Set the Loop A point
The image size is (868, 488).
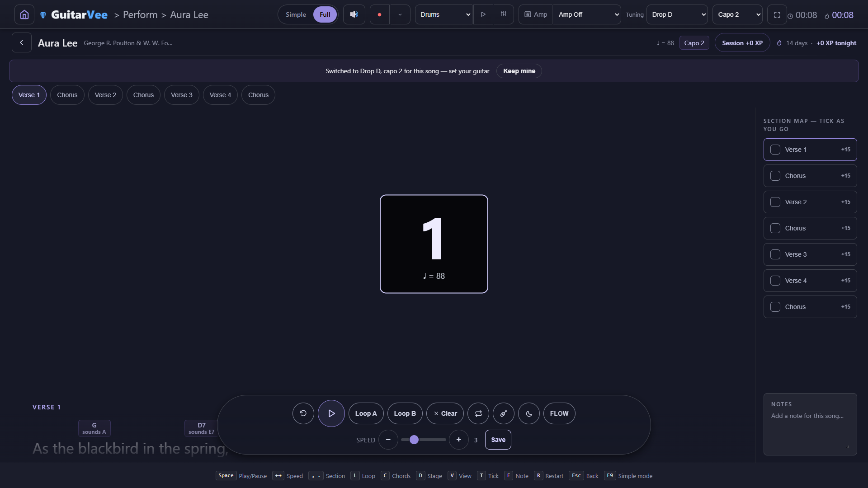(366, 413)
